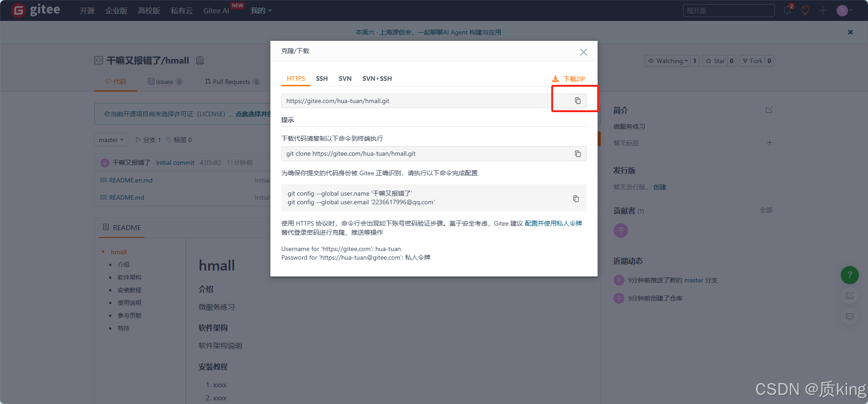Image resolution: width=868 pixels, height=404 pixels.
Task: Open README.md file
Action: (x=126, y=197)
